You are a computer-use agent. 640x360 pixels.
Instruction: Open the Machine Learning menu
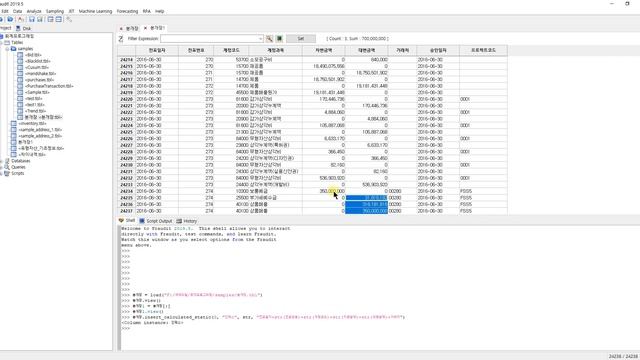(x=95, y=11)
